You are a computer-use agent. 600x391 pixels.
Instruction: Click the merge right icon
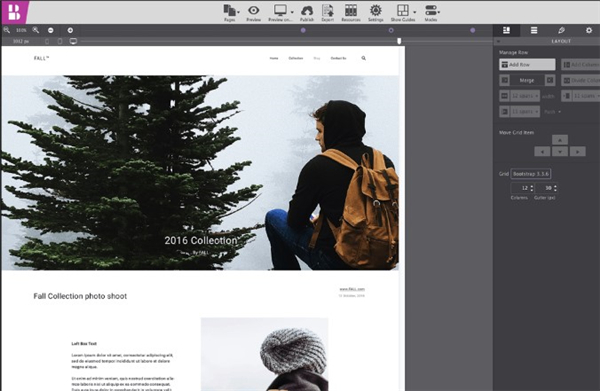point(550,80)
